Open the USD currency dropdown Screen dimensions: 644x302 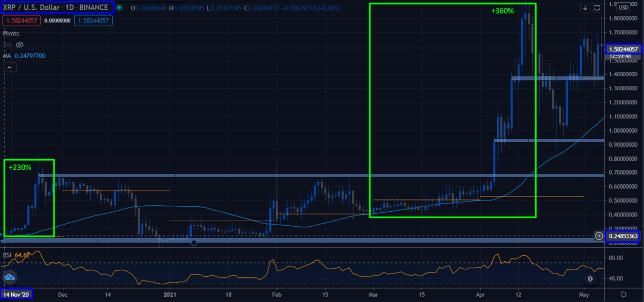pyautogui.click(x=623, y=8)
